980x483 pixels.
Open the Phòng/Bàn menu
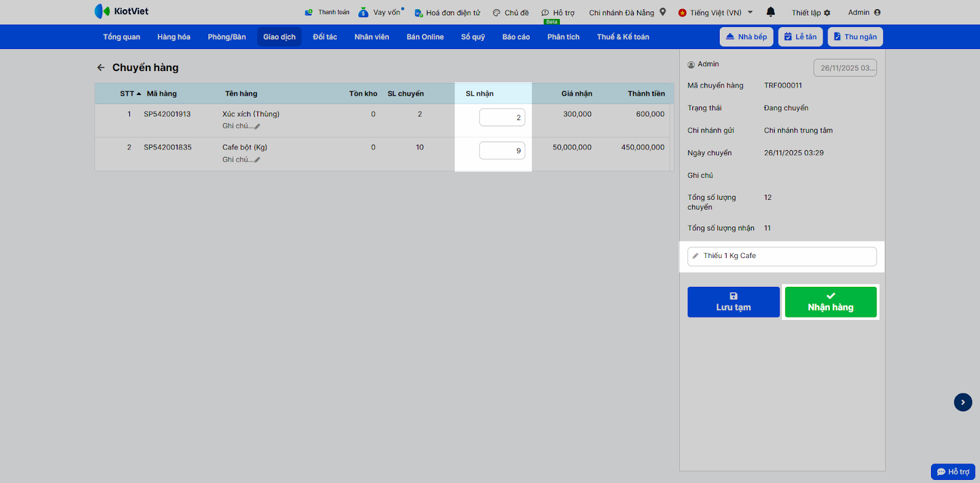(227, 37)
